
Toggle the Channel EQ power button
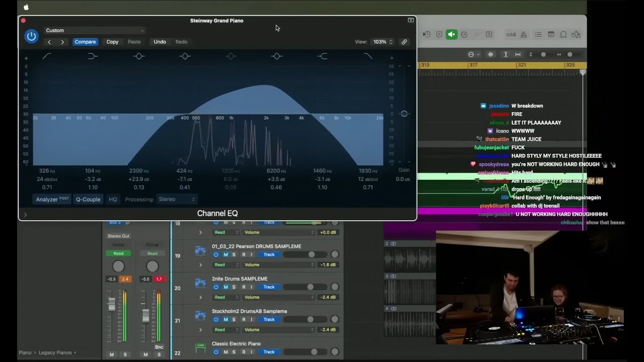click(31, 36)
